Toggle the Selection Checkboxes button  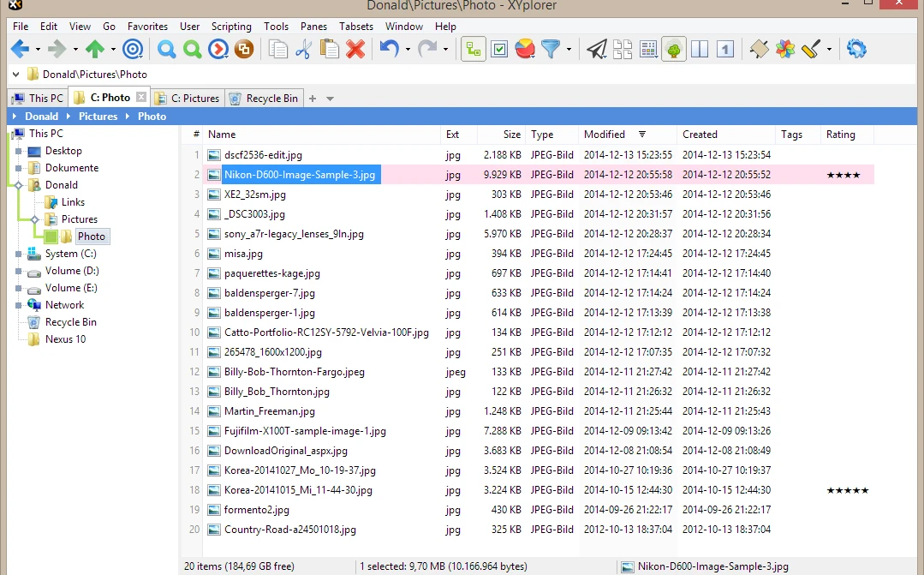pos(499,49)
